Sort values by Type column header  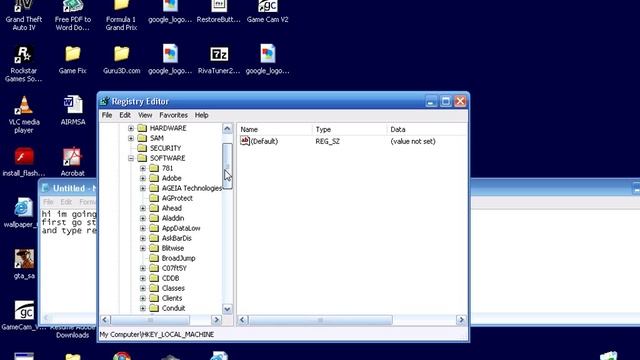click(x=349, y=129)
